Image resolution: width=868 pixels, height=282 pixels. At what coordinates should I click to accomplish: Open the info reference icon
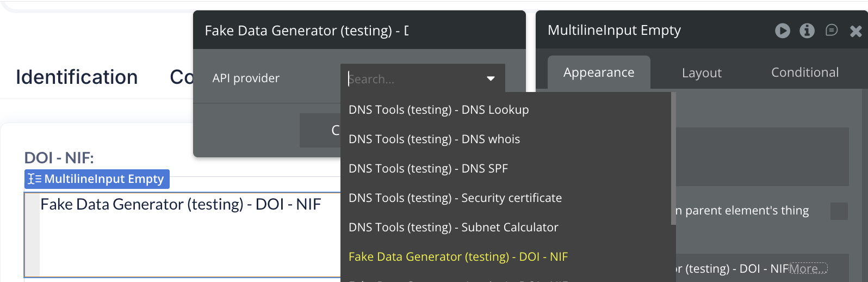coord(807,30)
